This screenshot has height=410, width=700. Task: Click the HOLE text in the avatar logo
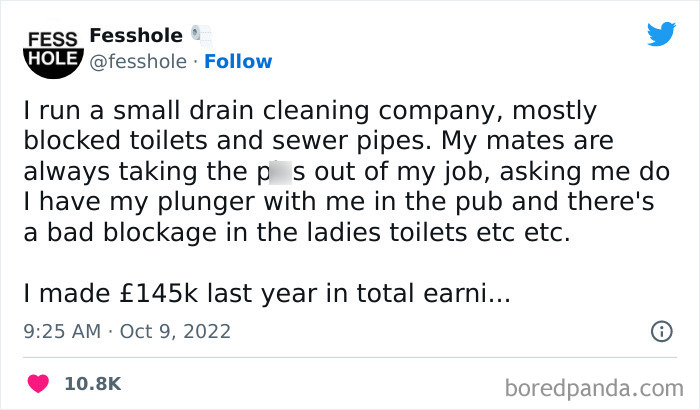(53, 59)
